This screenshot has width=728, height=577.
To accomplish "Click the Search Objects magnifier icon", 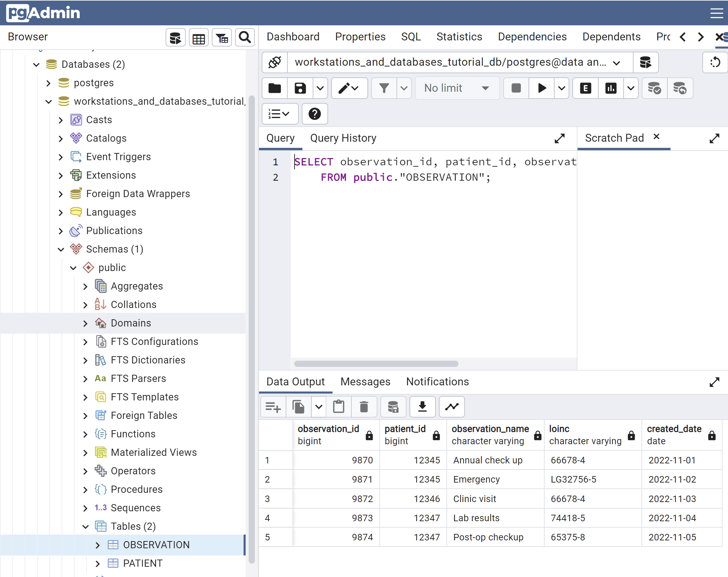I will pos(245,37).
